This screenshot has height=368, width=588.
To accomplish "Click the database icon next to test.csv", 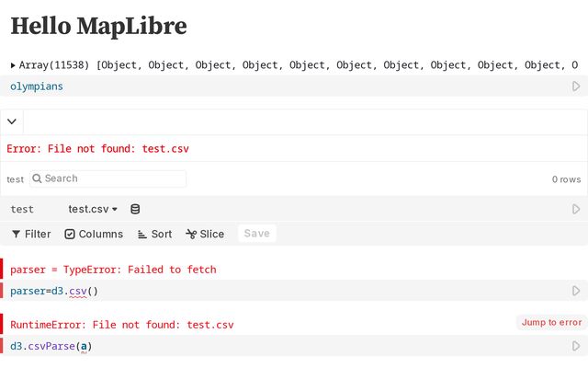I will click(135, 209).
